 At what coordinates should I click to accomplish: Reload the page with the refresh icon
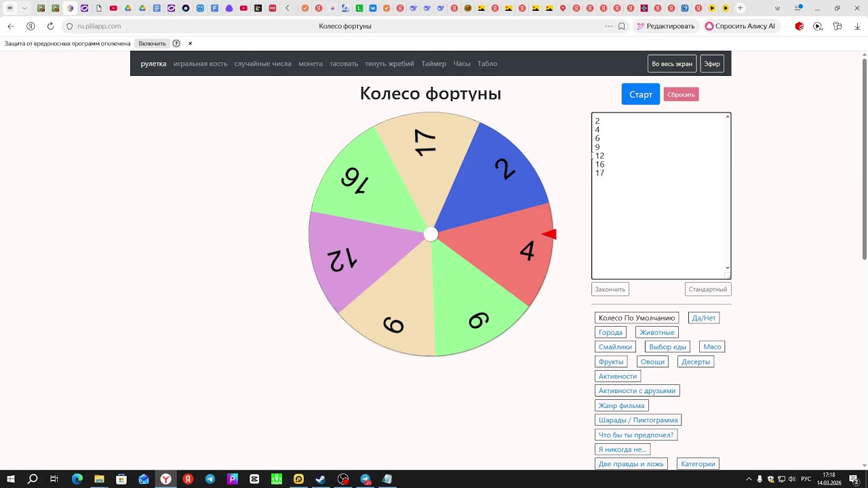pos(50,26)
